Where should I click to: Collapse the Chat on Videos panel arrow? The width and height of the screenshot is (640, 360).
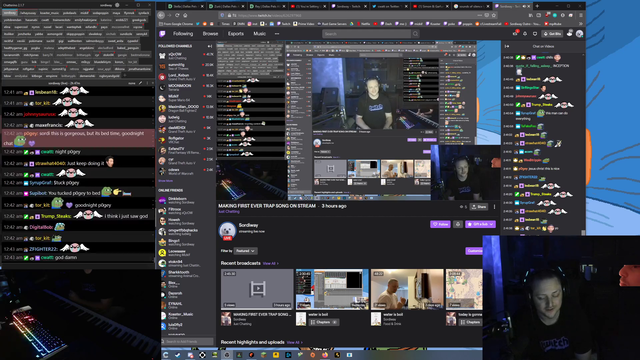click(507, 46)
